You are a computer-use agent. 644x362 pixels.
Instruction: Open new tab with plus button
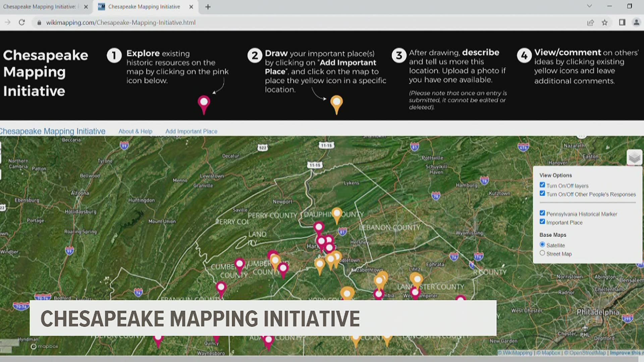[208, 7]
